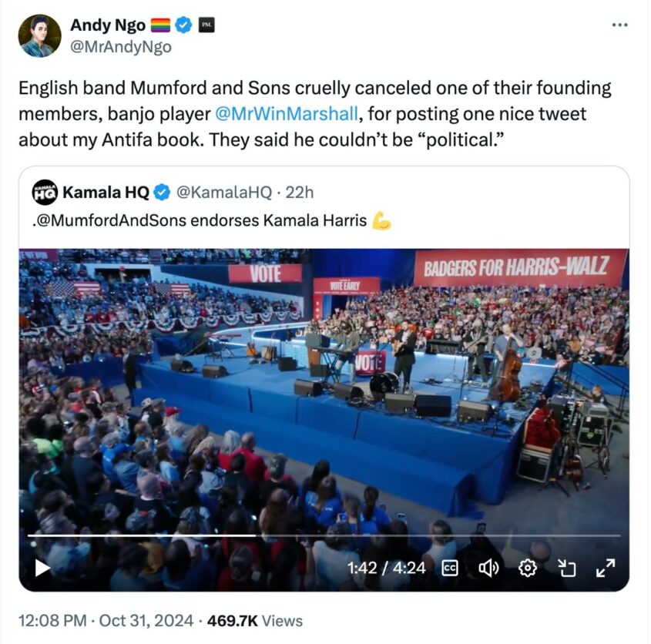Click the blue verified badge beside Andy Ngo
The width and height of the screenshot is (651, 644).
(x=183, y=25)
